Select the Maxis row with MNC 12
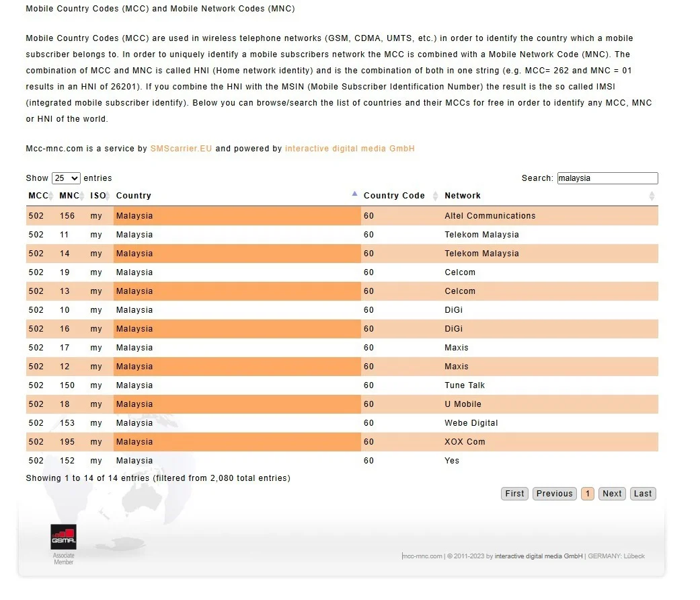700x600 pixels. pyautogui.click(x=342, y=367)
